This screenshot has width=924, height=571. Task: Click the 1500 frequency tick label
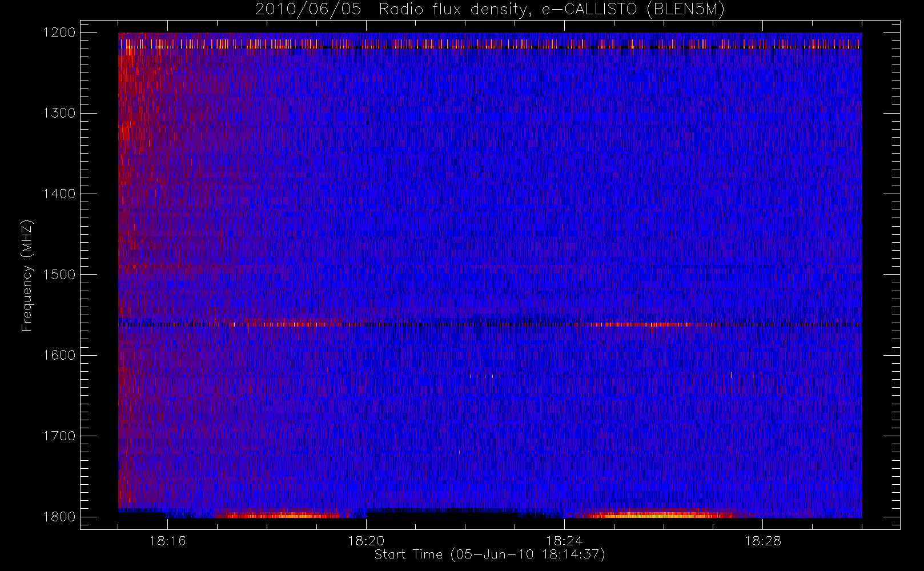[59, 275]
